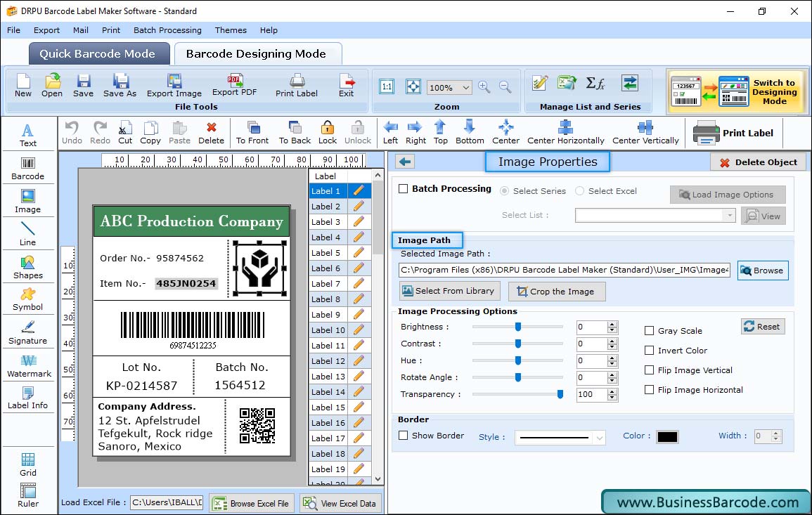Check Flip Image Vertical
This screenshot has width=812, height=515.
(649, 370)
